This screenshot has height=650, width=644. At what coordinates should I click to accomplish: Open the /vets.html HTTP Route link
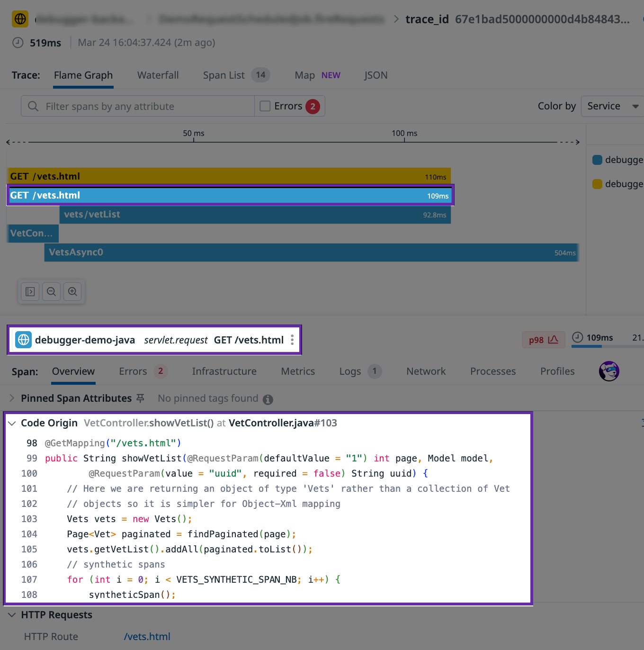coord(147,637)
